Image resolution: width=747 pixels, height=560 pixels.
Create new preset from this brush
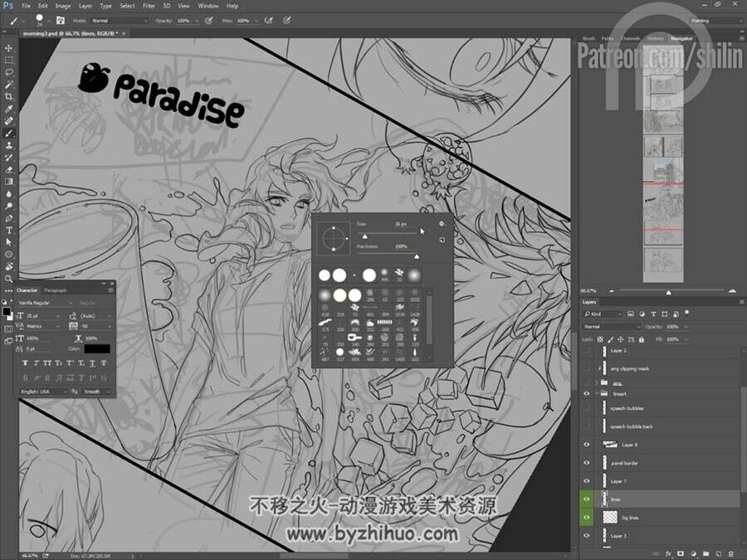(442, 240)
